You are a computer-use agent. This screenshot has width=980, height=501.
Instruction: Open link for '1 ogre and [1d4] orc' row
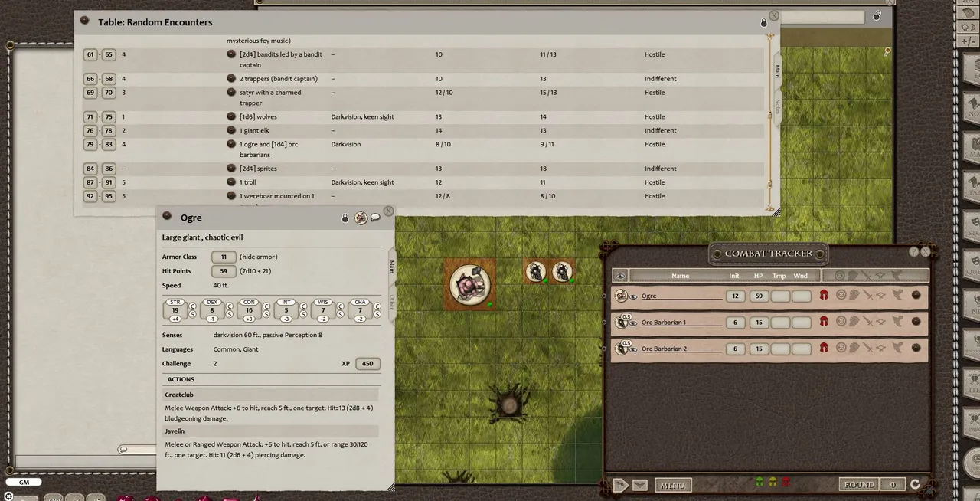(x=231, y=144)
